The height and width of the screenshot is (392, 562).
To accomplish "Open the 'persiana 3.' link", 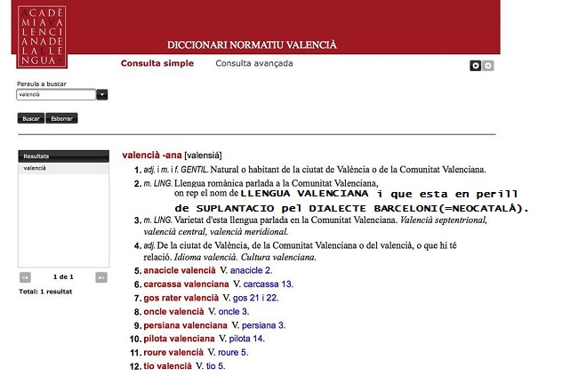I will 263,325.
